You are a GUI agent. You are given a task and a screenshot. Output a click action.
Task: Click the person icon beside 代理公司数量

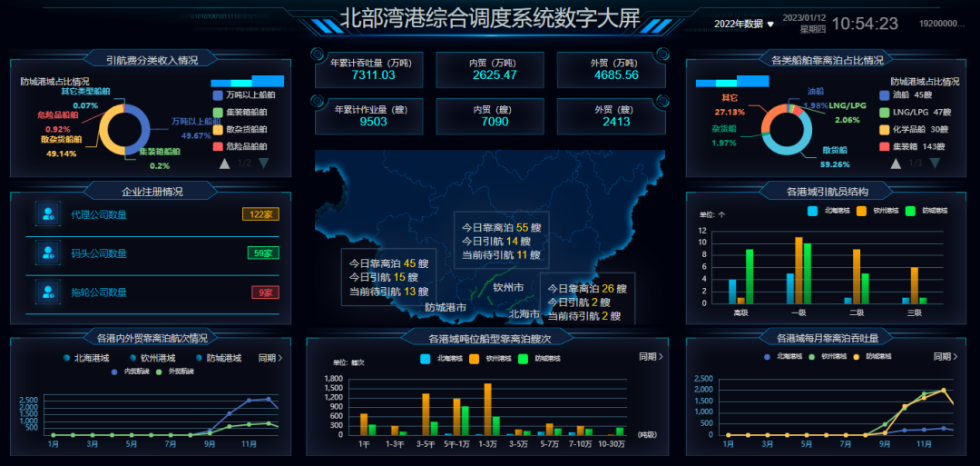click(48, 213)
